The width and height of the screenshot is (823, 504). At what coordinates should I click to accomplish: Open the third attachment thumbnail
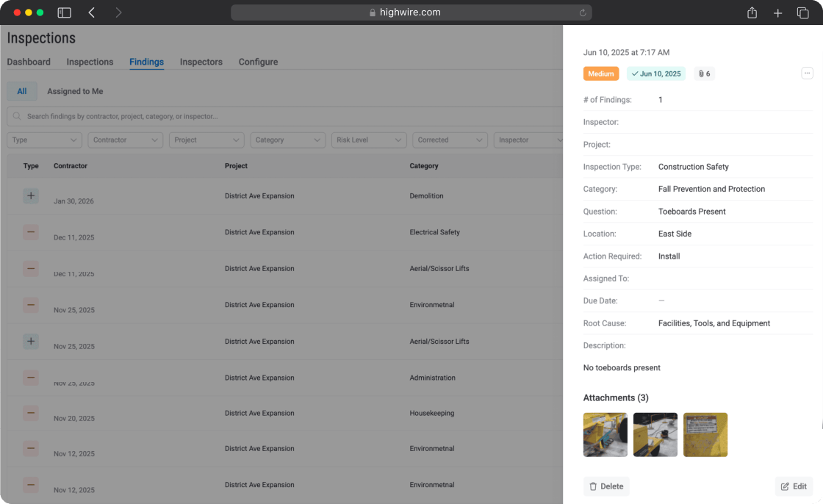(705, 435)
